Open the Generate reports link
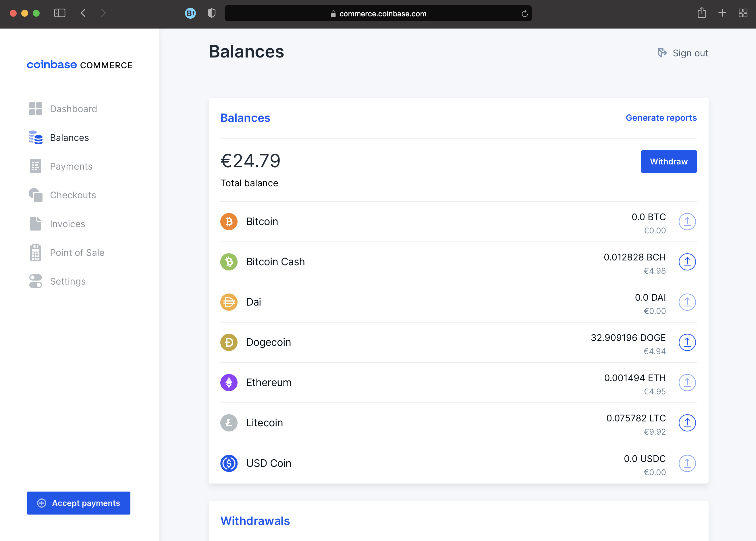This screenshot has height=541, width=756. [x=661, y=118]
